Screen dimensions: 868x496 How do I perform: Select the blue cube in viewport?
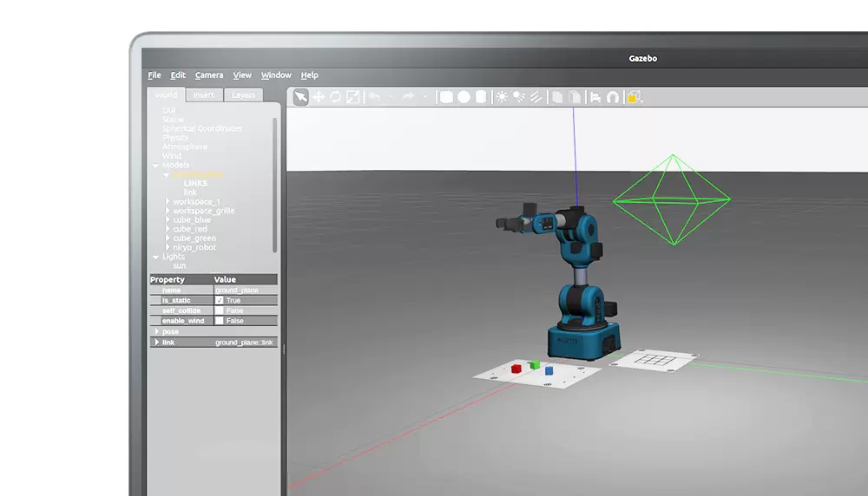tap(549, 370)
